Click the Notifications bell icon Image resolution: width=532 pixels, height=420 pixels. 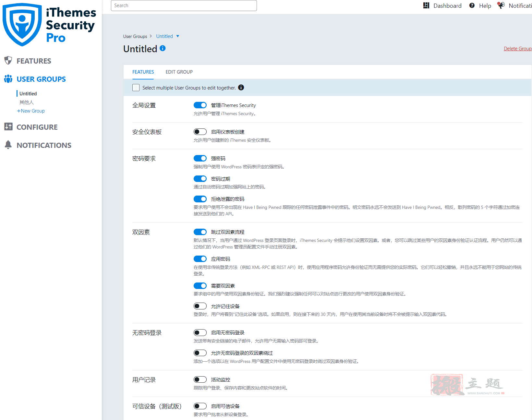[x=8, y=145]
